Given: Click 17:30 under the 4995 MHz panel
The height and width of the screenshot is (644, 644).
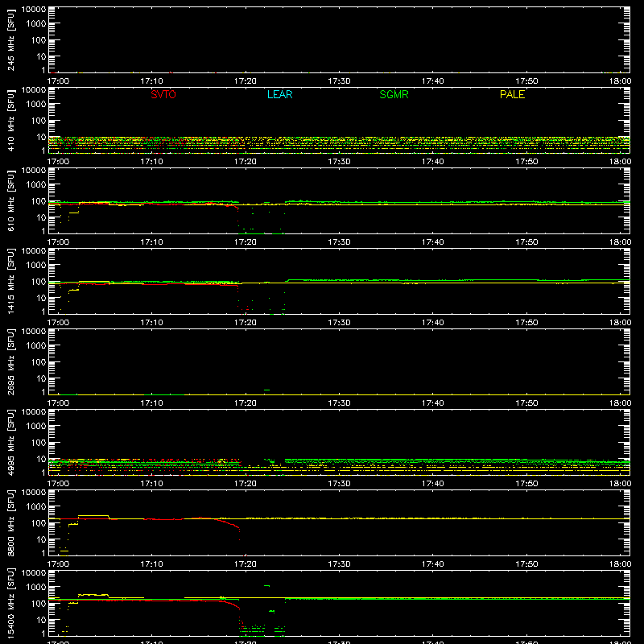Looking at the screenshot, I should coord(339,484).
